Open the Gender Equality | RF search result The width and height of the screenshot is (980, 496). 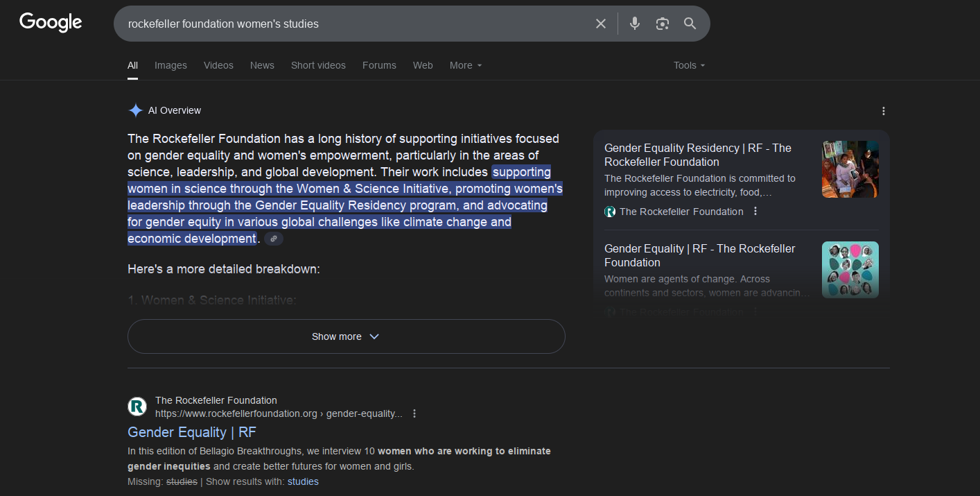click(192, 432)
